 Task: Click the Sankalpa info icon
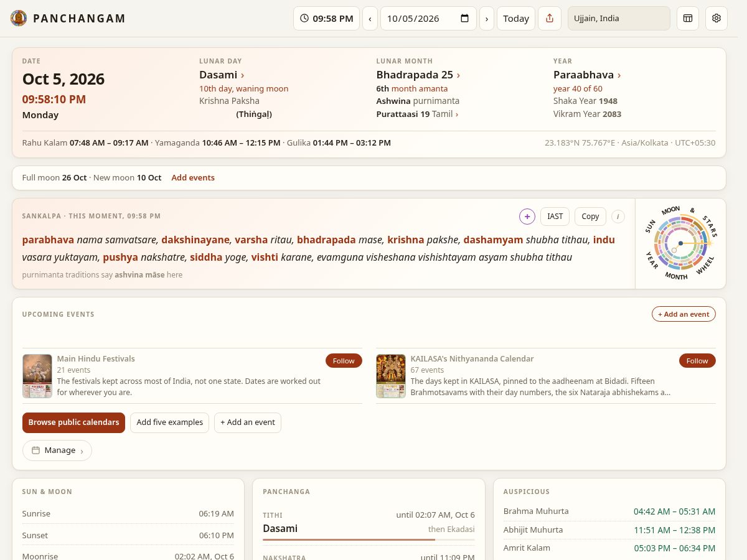coord(618,216)
